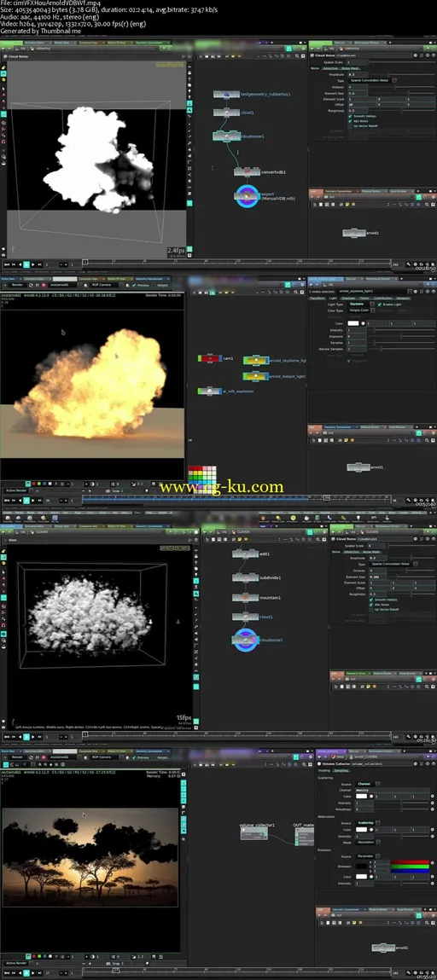Select cloudnoise1 node below rubbertoy's cloud1
This screenshot has height=980, width=437.
[225, 136]
